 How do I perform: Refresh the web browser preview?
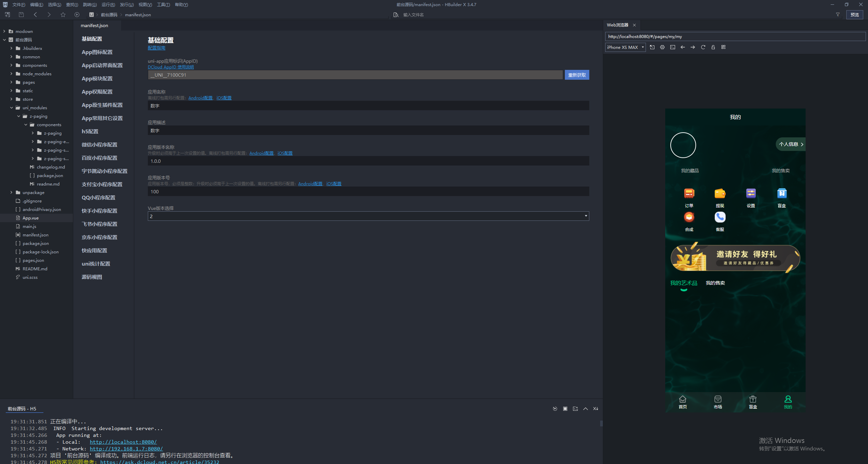tap(703, 47)
